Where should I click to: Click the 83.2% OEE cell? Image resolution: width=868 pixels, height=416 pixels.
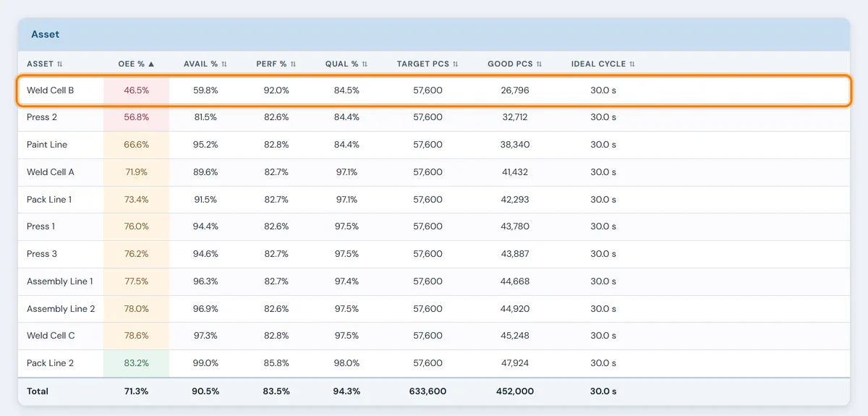pyautogui.click(x=137, y=363)
